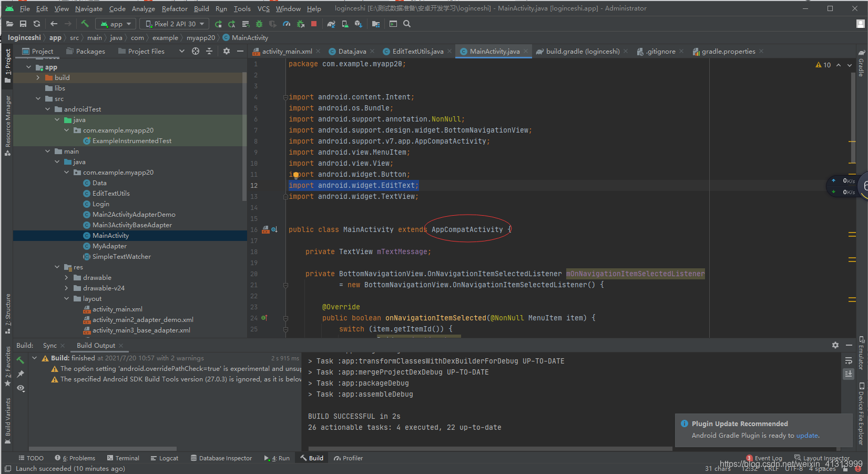Stop the running app with red stop icon
This screenshot has width=868, height=474.
[313, 24]
